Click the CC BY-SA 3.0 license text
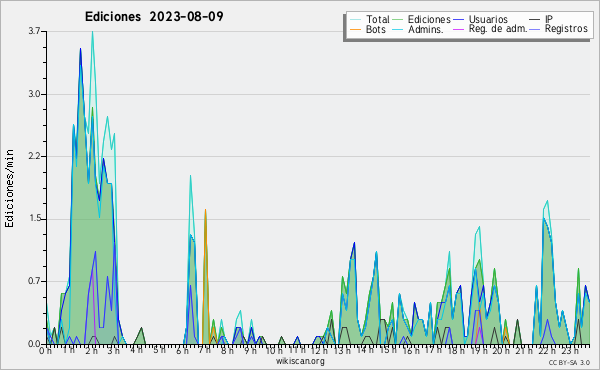Screen dimensions: 600x370 tap(569, 362)
